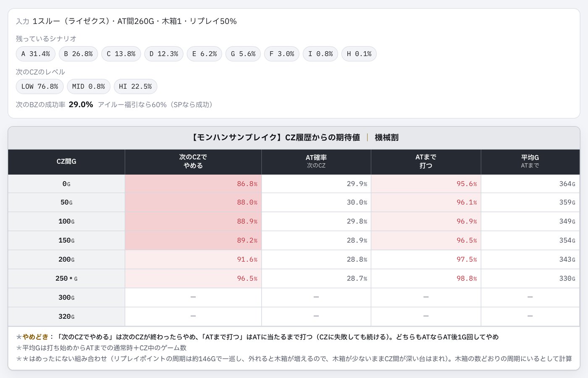
Task: Select the 'C 13.8%' scenario chip
Action: pyautogui.click(x=121, y=54)
